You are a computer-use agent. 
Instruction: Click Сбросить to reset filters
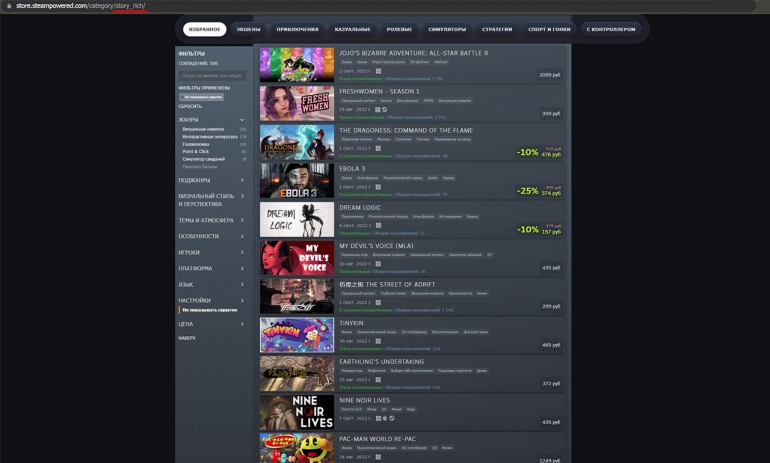click(190, 107)
